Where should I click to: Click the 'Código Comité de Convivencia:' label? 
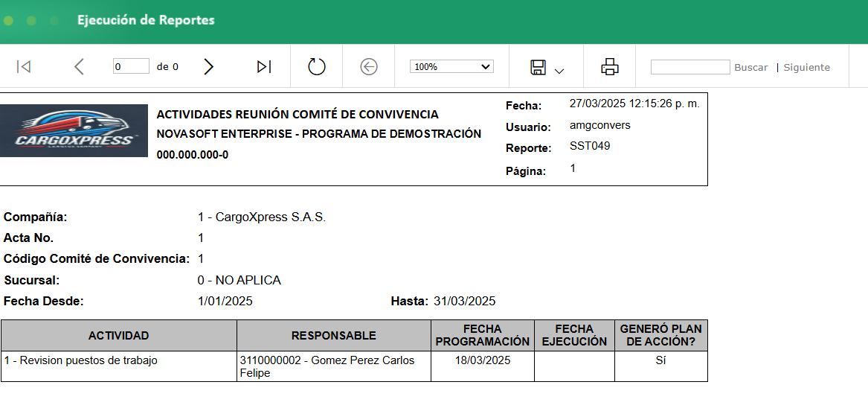pos(97,259)
